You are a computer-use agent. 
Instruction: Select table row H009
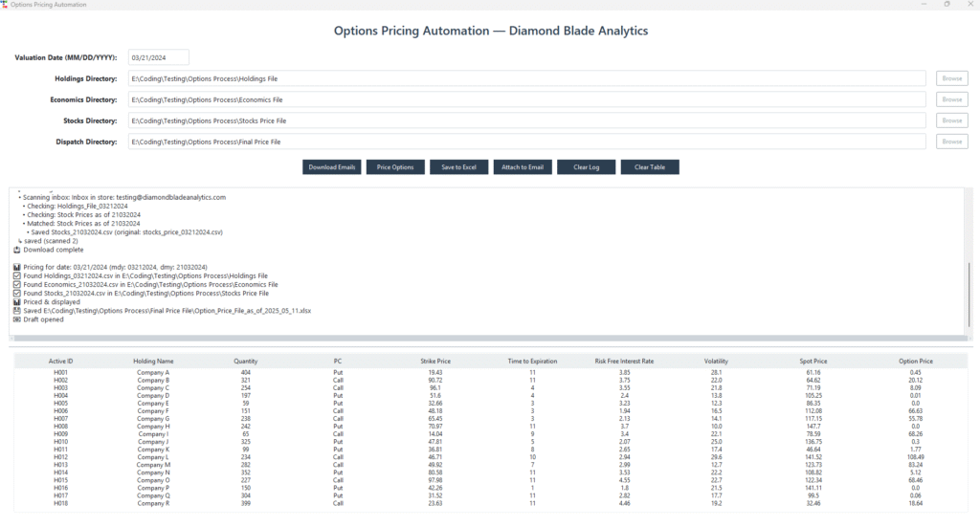point(490,434)
